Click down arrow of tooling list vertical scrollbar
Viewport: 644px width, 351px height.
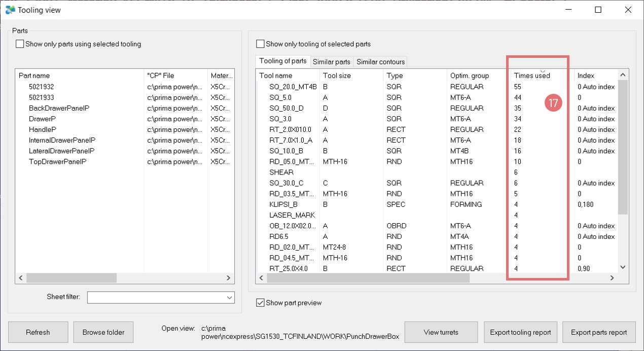[x=623, y=267]
